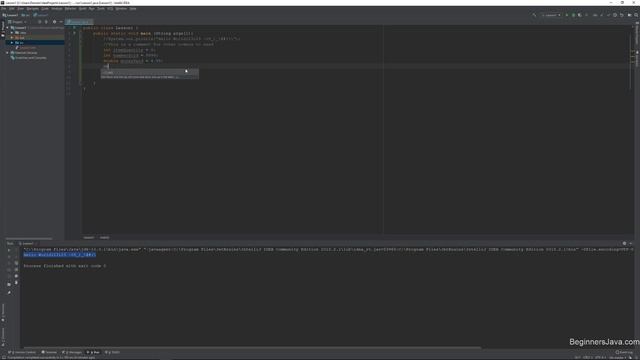This screenshot has height=360, width=640.
Task: Open the Event Log
Action: pyautogui.click(x=624, y=352)
